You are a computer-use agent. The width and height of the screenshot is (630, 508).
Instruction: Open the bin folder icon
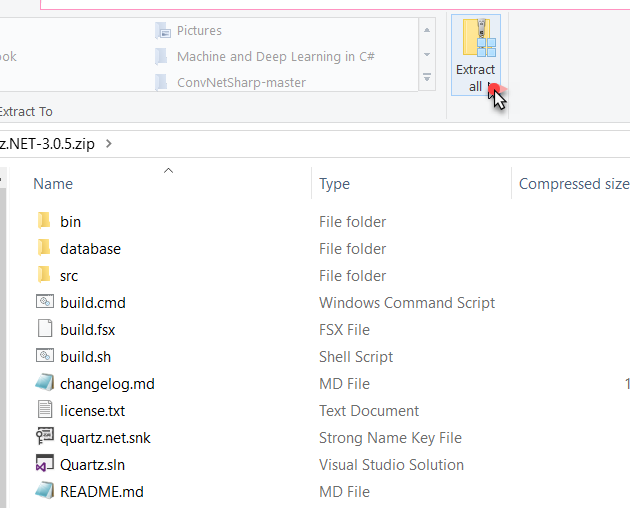44,221
